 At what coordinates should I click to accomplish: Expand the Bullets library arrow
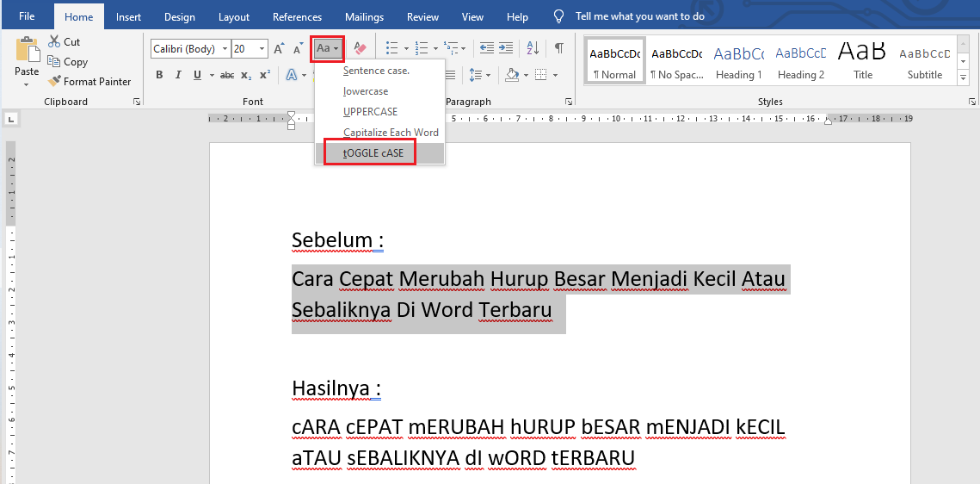click(406, 48)
